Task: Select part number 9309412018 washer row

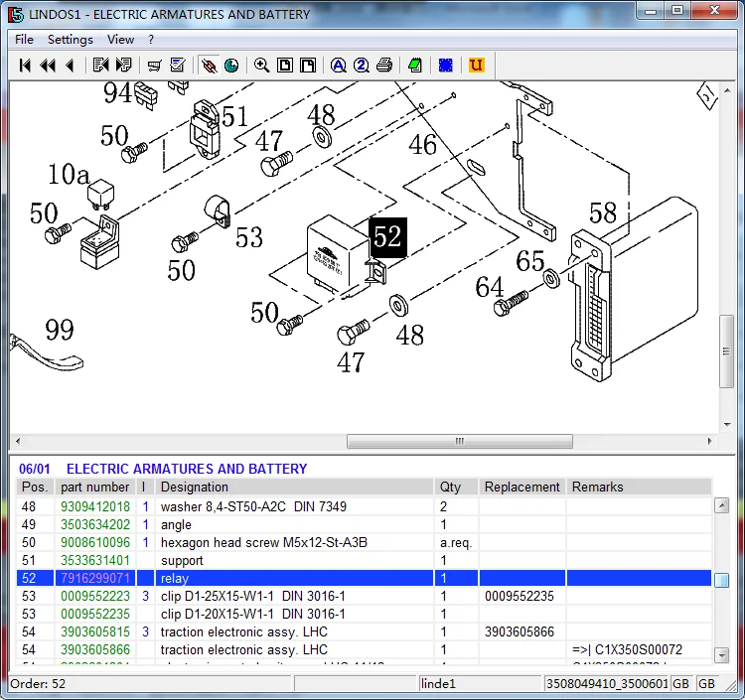Action: click(x=95, y=507)
